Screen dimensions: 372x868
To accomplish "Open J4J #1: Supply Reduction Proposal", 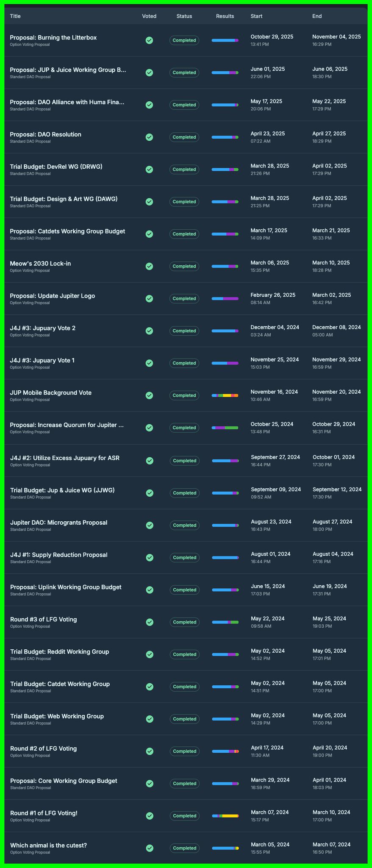I will click(59, 555).
